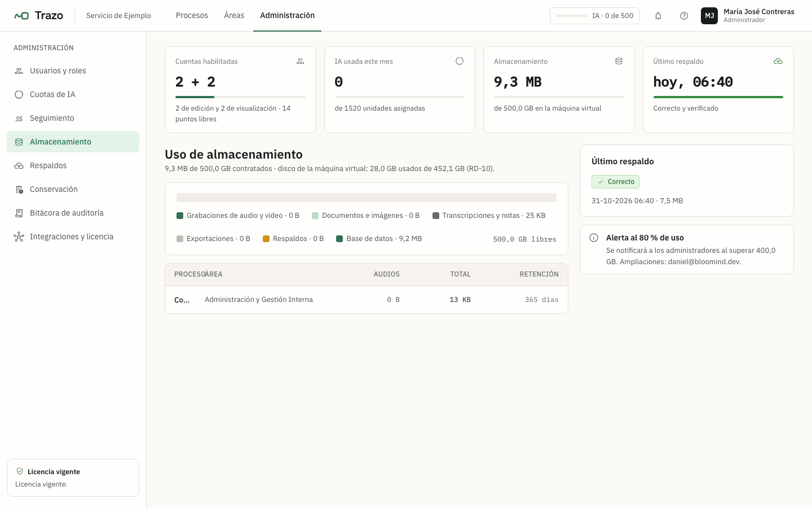
Task: Open Integraciones y licencia section
Action: (x=73, y=237)
